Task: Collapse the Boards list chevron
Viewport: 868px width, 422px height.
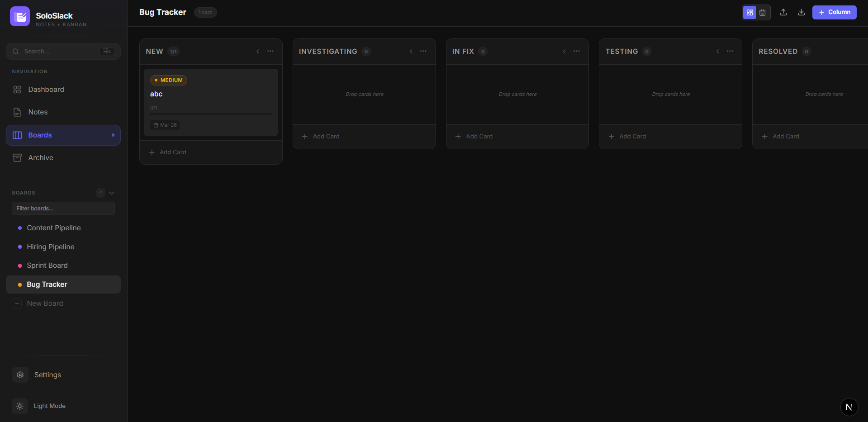Action: (x=112, y=193)
